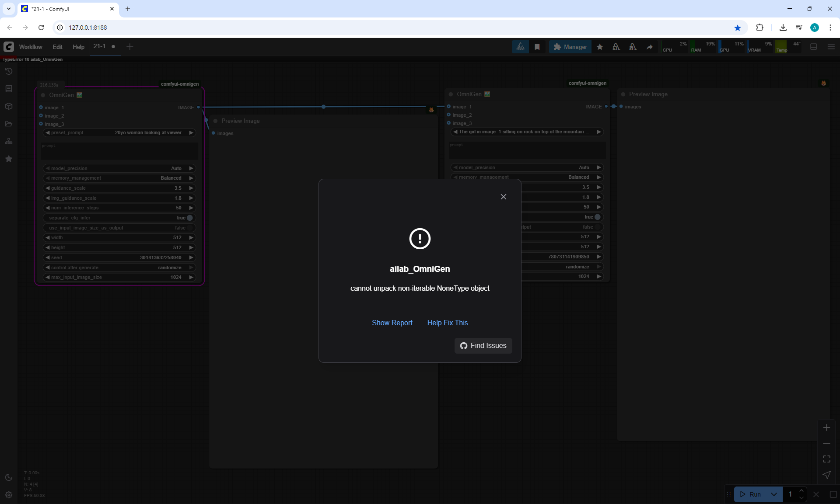Click Help Fix This link
The image size is (840, 504).
tap(447, 323)
